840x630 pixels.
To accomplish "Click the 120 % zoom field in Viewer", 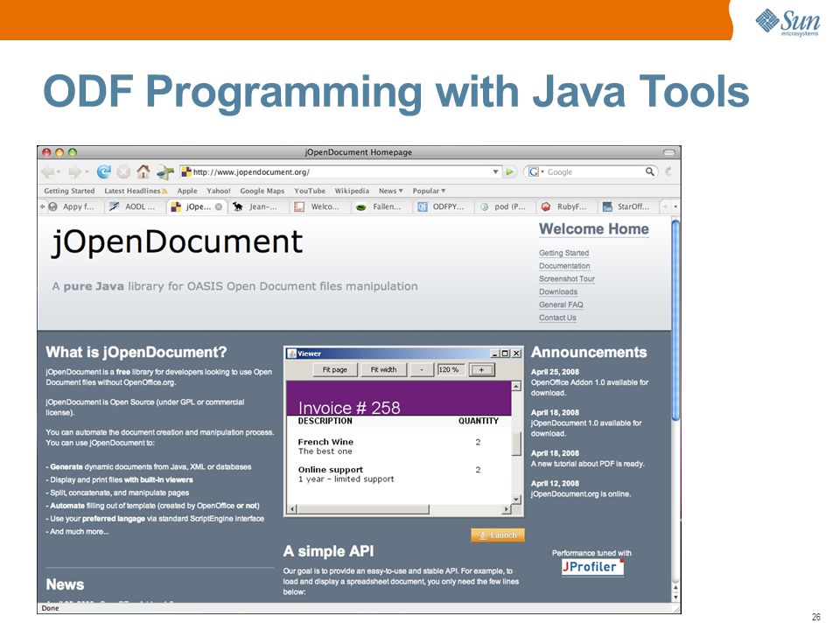I will point(451,369).
